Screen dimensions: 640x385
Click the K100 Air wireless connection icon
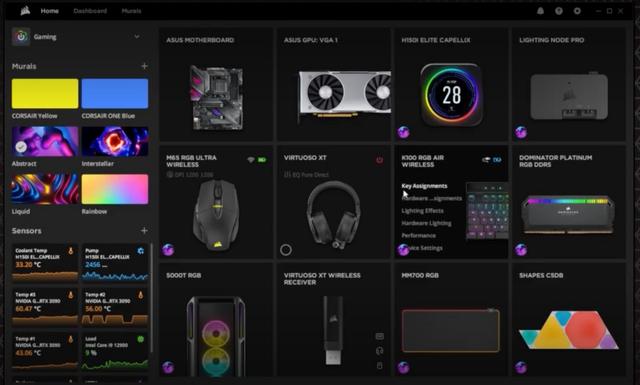pos(486,160)
